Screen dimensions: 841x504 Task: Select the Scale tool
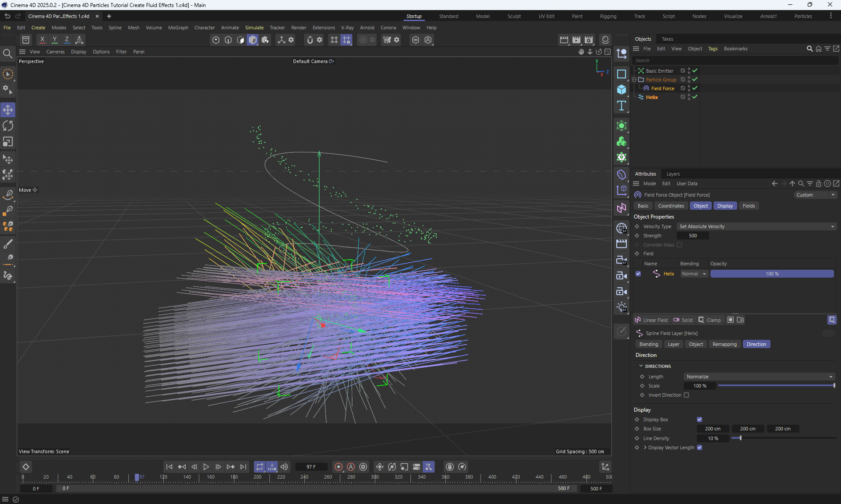pyautogui.click(x=8, y=142)
